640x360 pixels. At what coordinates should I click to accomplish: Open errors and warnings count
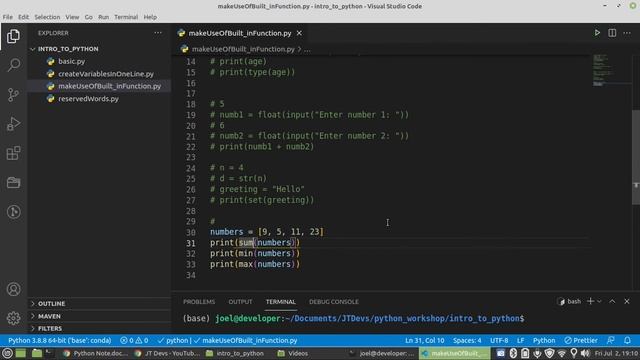pos(134,340)
